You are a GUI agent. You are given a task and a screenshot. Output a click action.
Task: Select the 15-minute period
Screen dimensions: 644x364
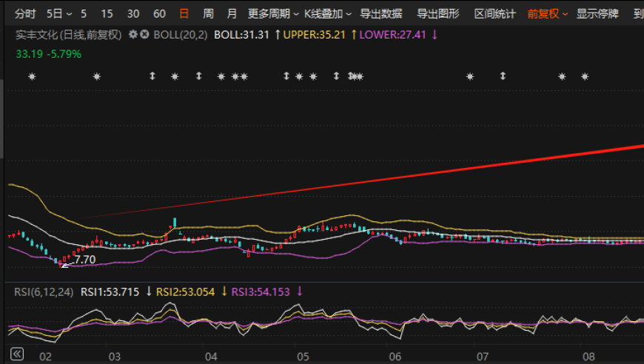tap(107, 13)
